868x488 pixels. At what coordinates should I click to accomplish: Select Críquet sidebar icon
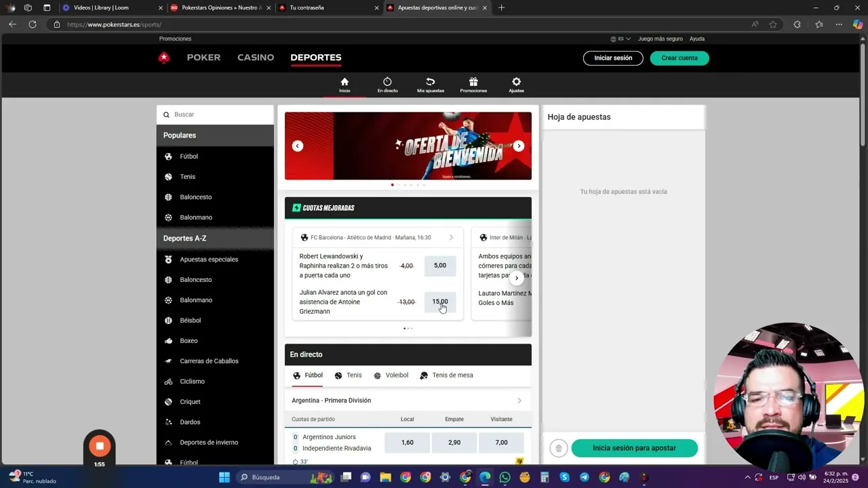168,402
